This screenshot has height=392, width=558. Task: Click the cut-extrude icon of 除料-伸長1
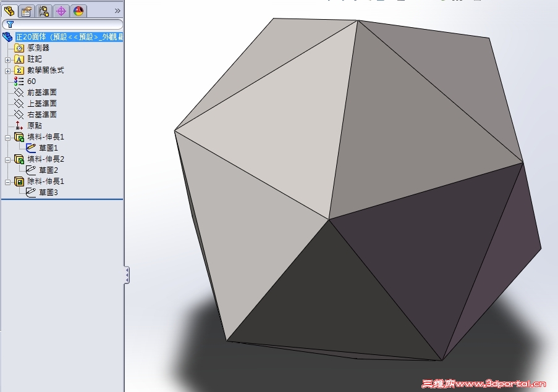pyautogui.click(x=19, y=181)
